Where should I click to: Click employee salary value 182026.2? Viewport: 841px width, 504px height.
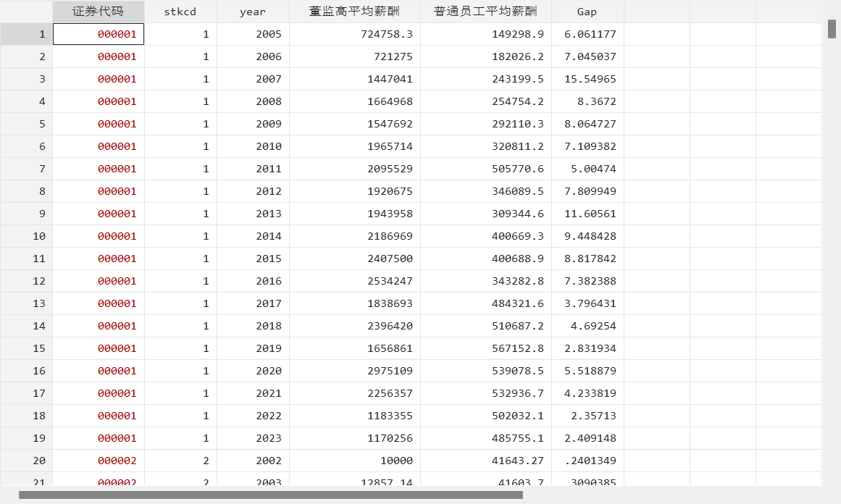pyautogui.click(x=485, y=56)
